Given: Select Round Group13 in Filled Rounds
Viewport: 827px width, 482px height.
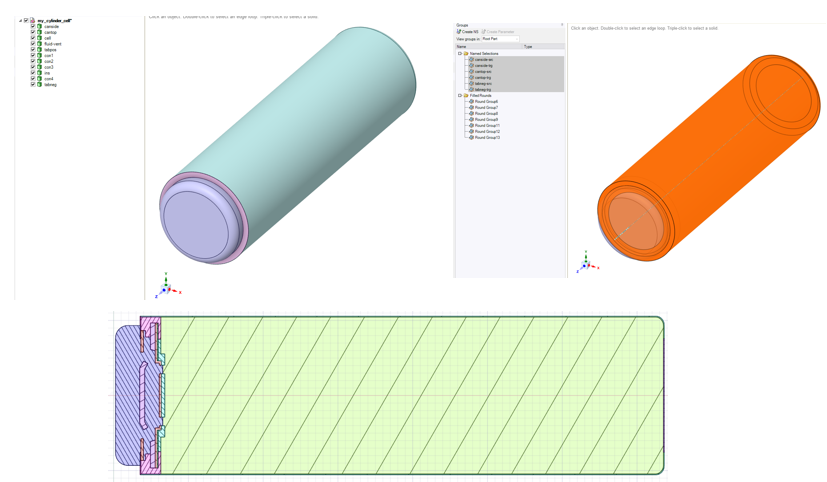Looking at the screenshot, I should click(487, 137).
